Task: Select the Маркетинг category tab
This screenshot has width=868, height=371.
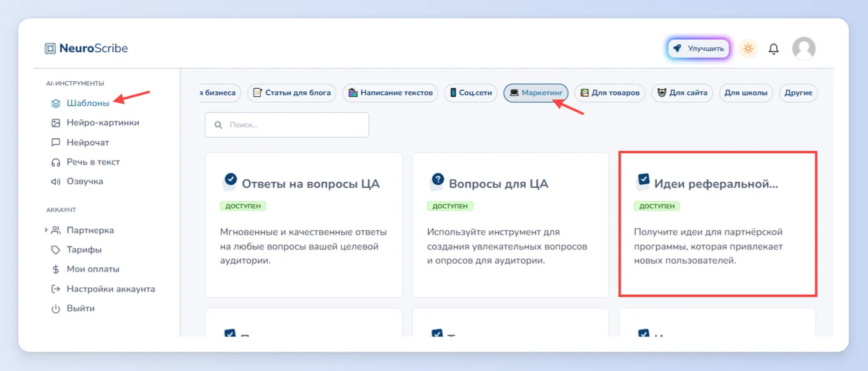Action: point(536,93)
